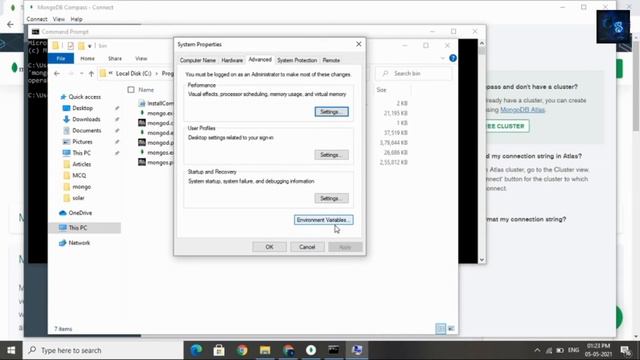The height and width of the screenshot is (360, 640).
Task: Open Documents in navigation pane
Action: (87, 131)
